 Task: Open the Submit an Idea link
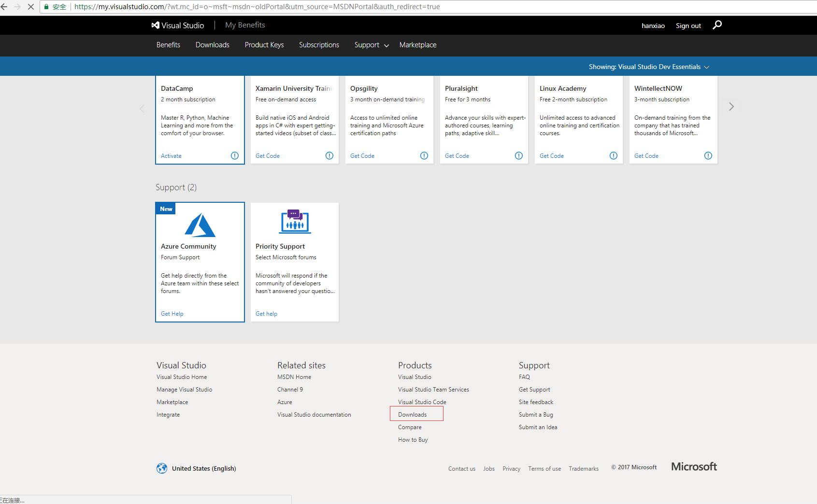(538, 427)
